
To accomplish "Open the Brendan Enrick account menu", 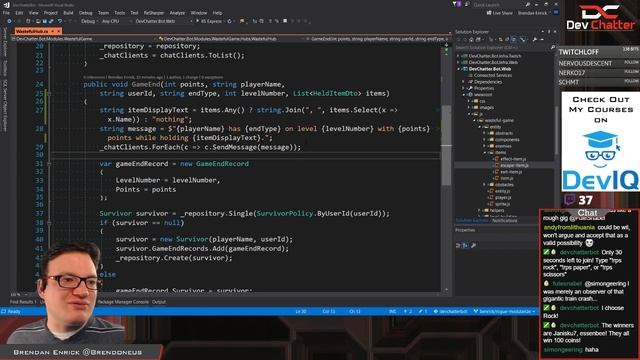I will [x=532, y=13].
